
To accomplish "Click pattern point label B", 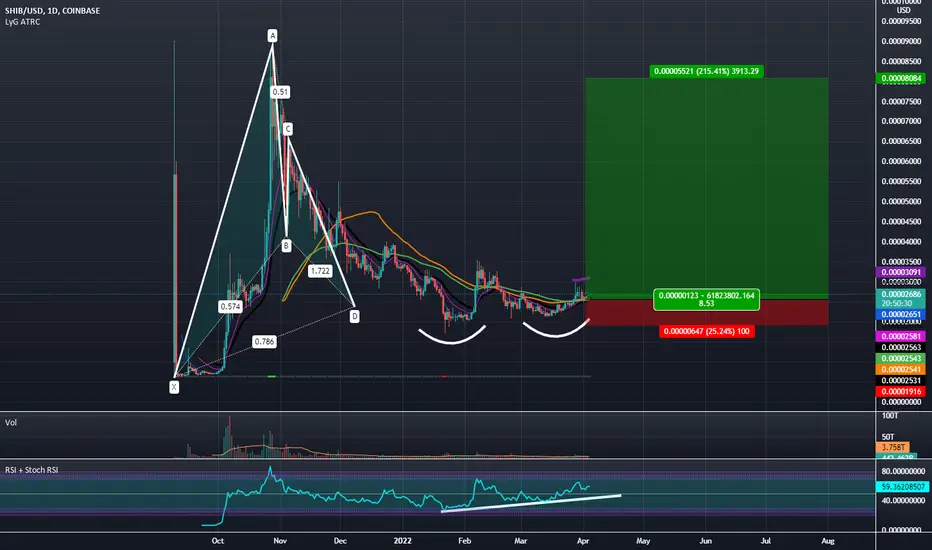I will pyautogui.click(x=286, y=246).
